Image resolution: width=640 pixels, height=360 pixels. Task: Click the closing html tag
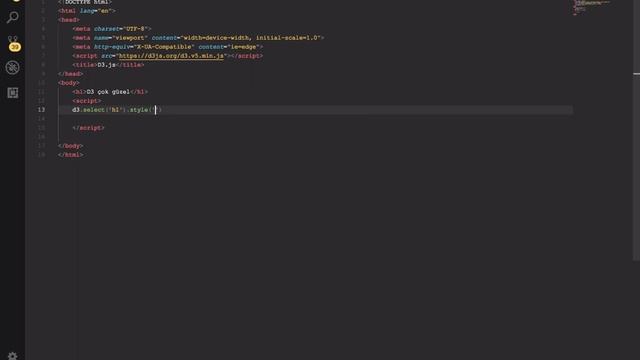click(x=71, y=155)
